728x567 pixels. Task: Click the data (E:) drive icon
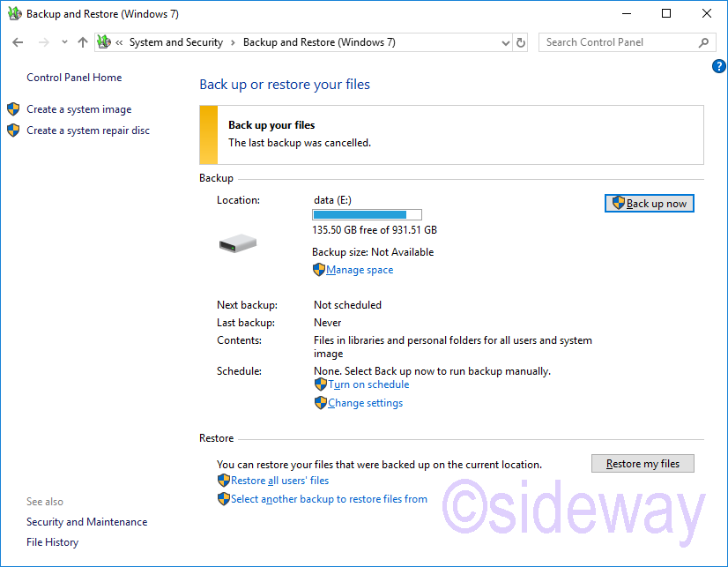pos(238,242)
